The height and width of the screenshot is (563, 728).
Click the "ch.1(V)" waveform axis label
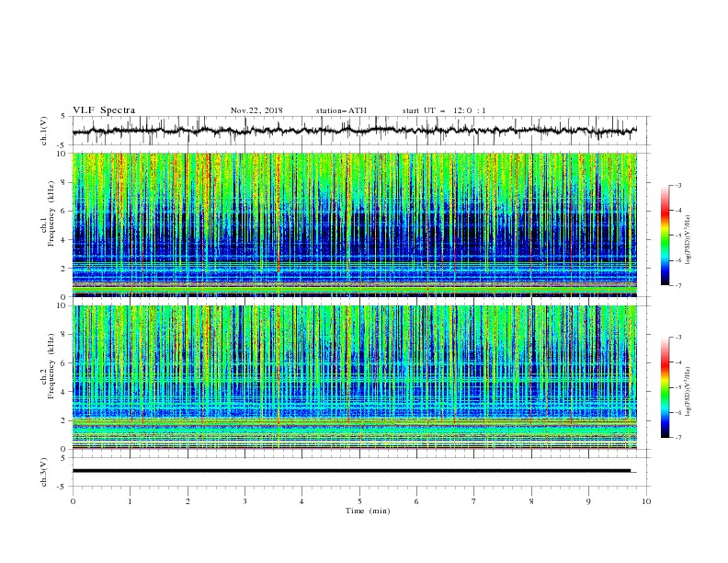coord(44,131)
